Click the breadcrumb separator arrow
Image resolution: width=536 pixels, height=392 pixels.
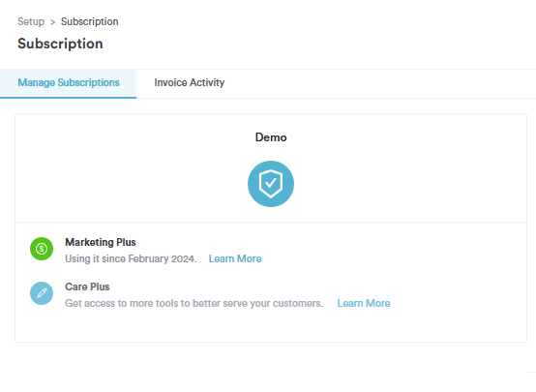[x=52, y=22]
